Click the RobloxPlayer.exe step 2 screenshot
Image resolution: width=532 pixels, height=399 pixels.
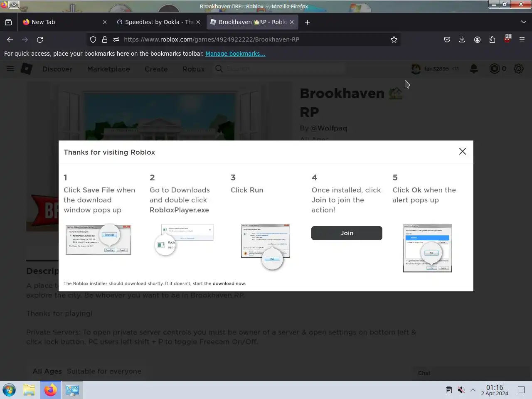184,240
